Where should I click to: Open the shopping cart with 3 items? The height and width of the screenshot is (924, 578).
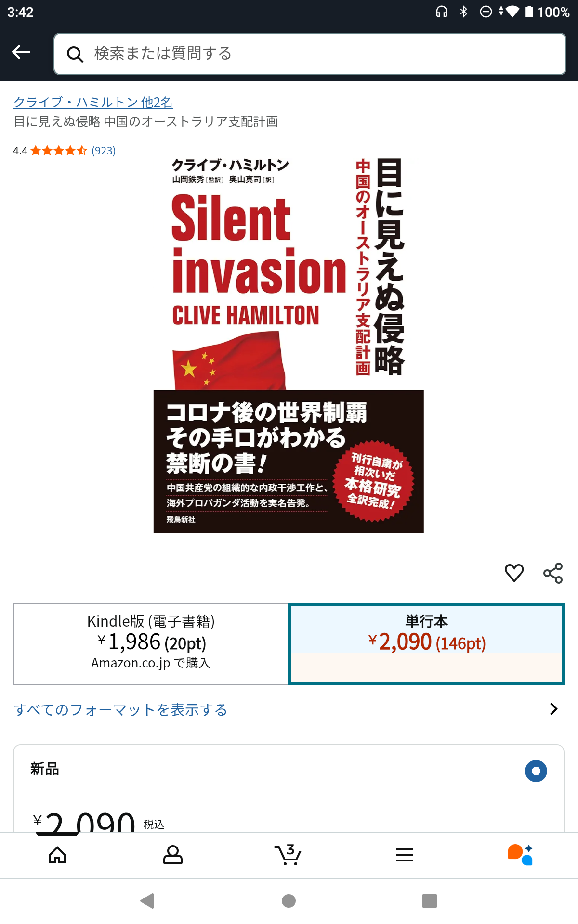coord(288,855)
